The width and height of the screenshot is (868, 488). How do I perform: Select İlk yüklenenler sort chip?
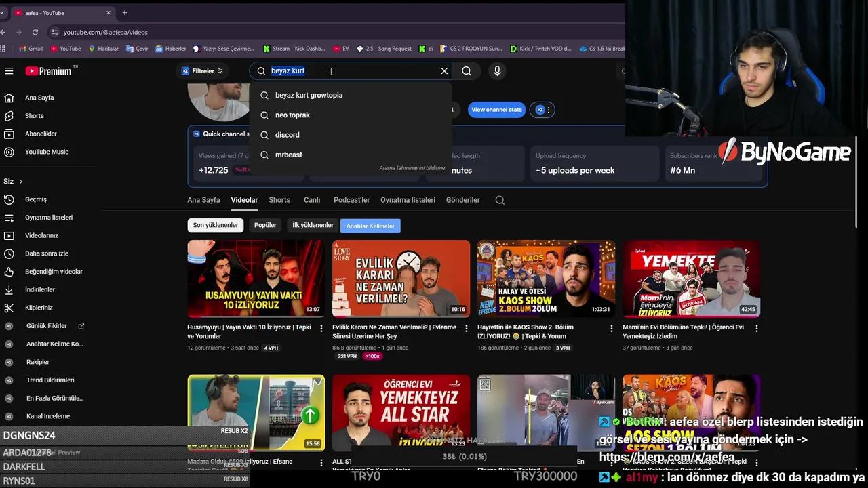click(x=313, y=225)
